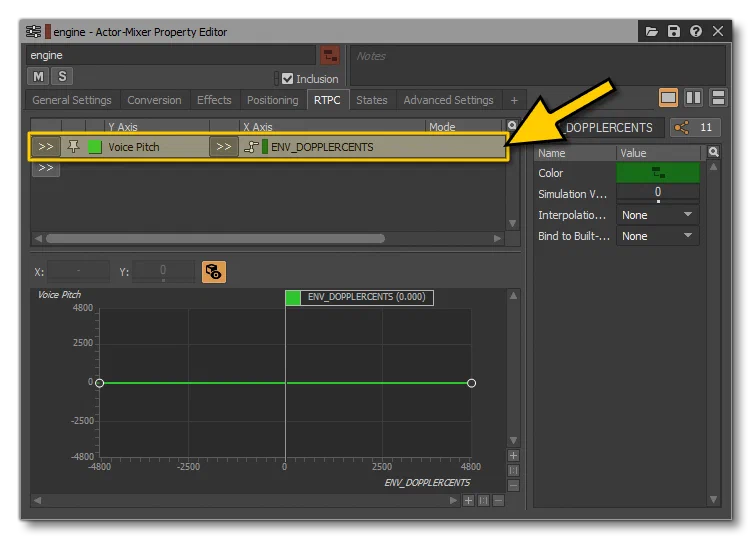
Task: Open the Interpolation dropdown
Action: [x=658, y=215]
